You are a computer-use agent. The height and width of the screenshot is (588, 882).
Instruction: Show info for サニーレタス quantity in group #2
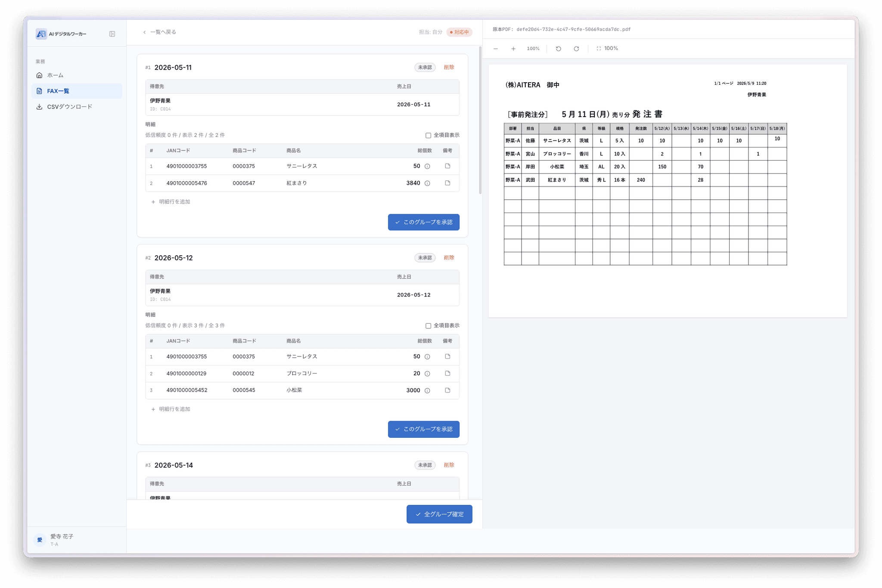[427, 357]
